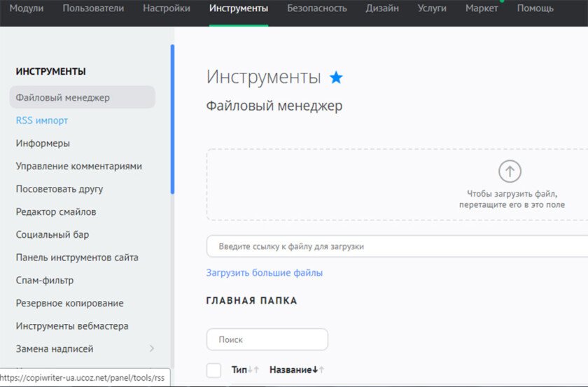Viewport: 588px width, 387px height.
Task: Go to Управление комментариями
Action: (x=78, y=166)
